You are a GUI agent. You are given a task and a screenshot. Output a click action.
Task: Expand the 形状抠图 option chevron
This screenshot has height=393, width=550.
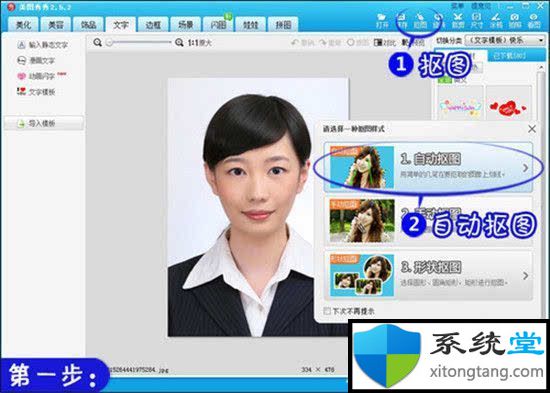tap(525, 275)
